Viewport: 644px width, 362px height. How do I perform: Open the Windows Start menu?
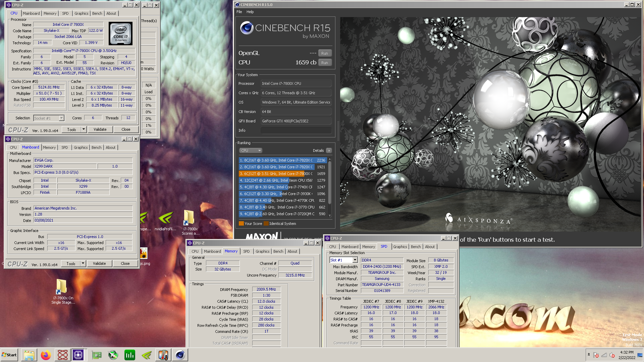coord(9,355)
